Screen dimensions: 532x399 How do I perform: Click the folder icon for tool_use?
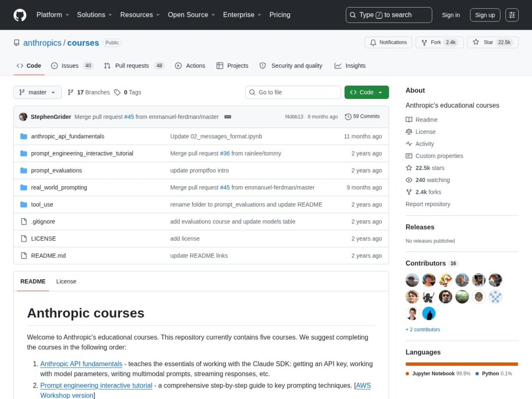click(23, 205)
